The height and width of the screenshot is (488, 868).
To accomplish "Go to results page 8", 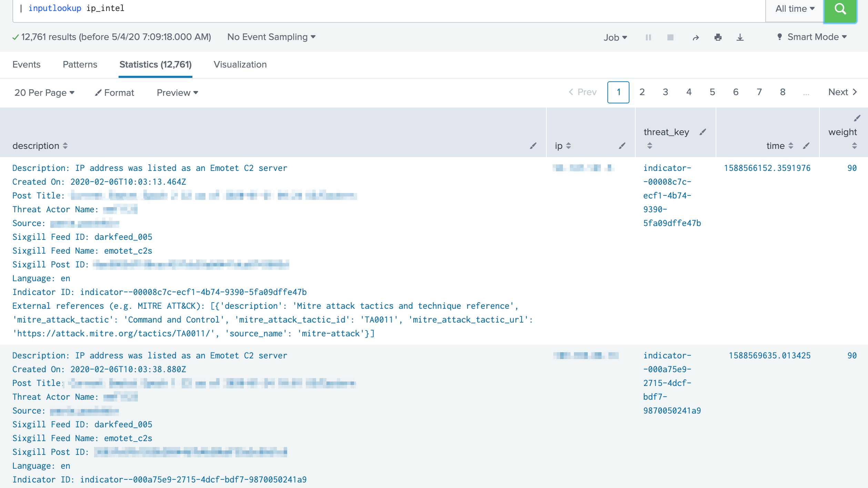I will 783,92.
